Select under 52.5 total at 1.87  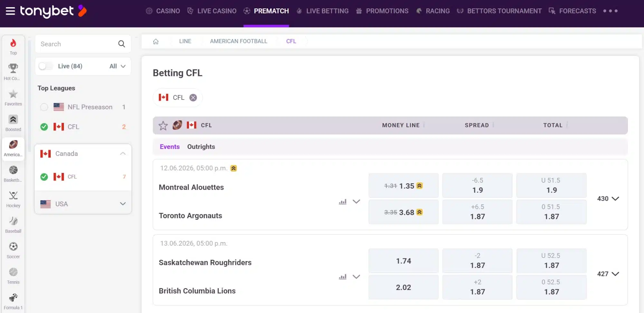[x=552, y=261]
